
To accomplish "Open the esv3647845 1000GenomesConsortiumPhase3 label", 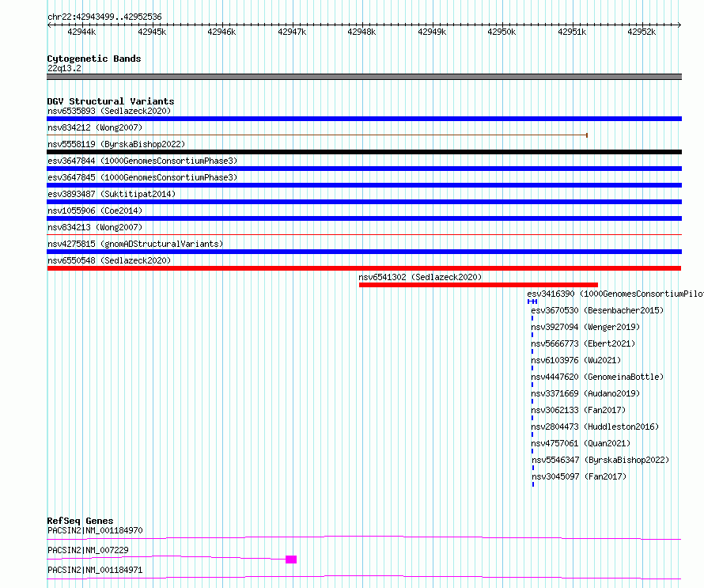I will (142, 177).
